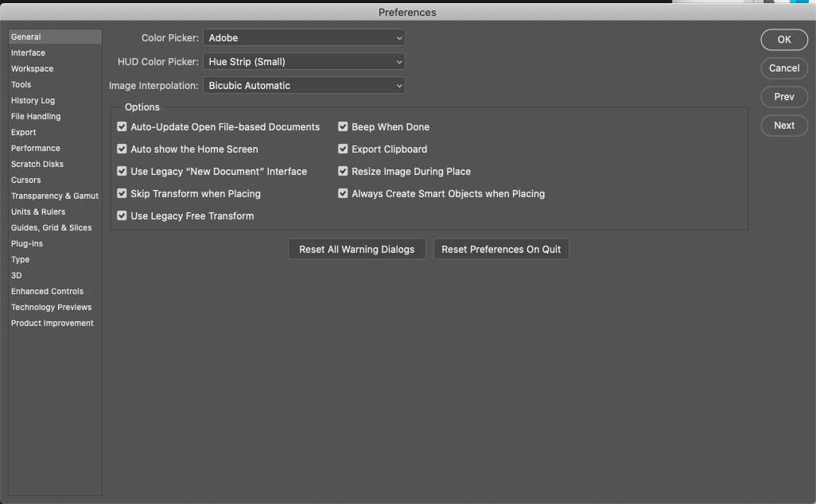
Task: Change the Image Interpolation setting
Action: tap(304, 85)
